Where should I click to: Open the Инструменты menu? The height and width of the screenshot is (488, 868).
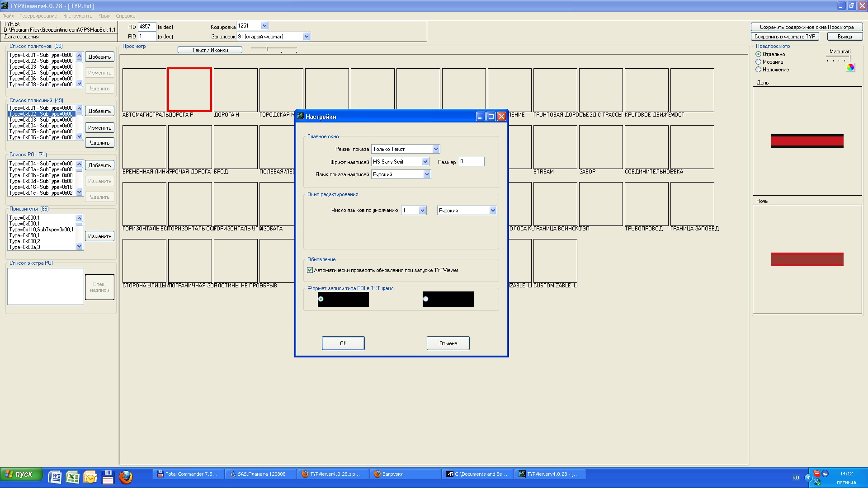pos(78,16)
